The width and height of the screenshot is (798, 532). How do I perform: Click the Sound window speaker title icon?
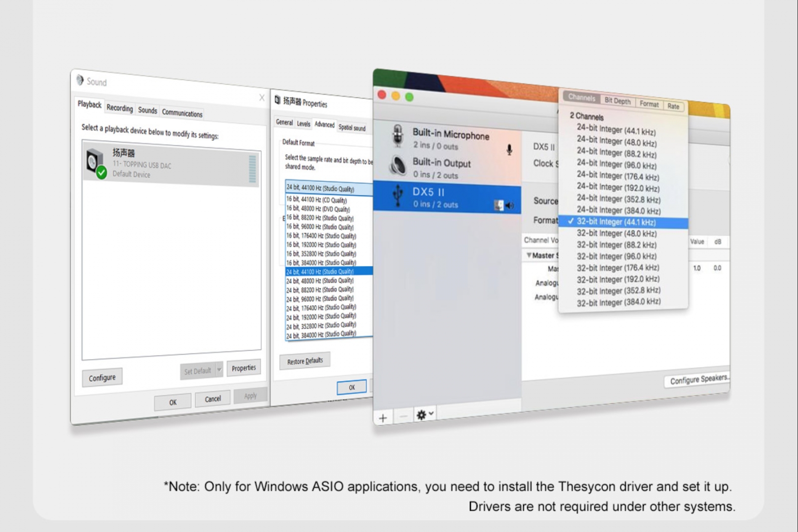click(x=80, y=80)
